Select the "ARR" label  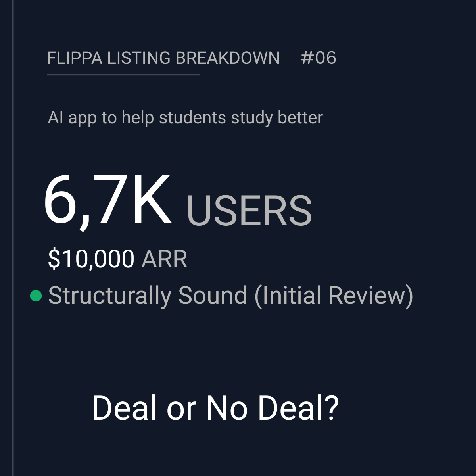pos(164,259)
